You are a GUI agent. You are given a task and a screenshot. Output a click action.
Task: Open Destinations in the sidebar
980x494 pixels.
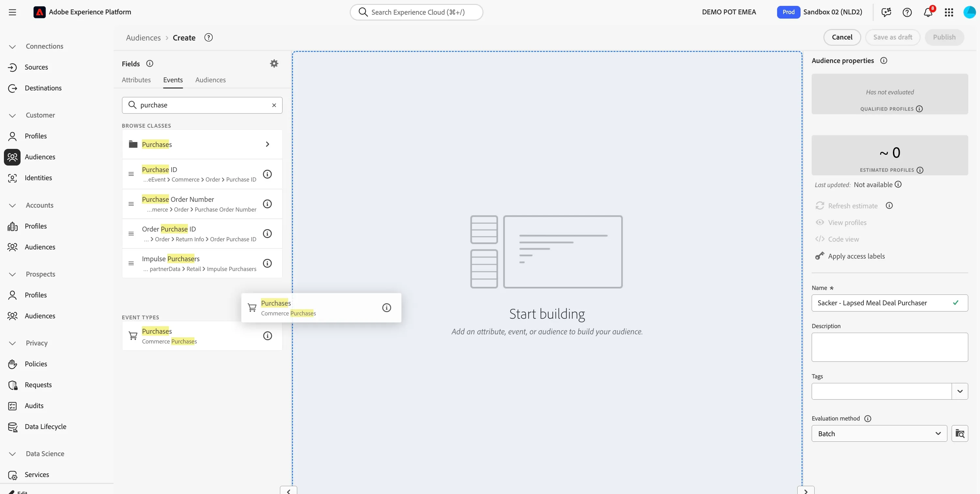tap(43, 88)
